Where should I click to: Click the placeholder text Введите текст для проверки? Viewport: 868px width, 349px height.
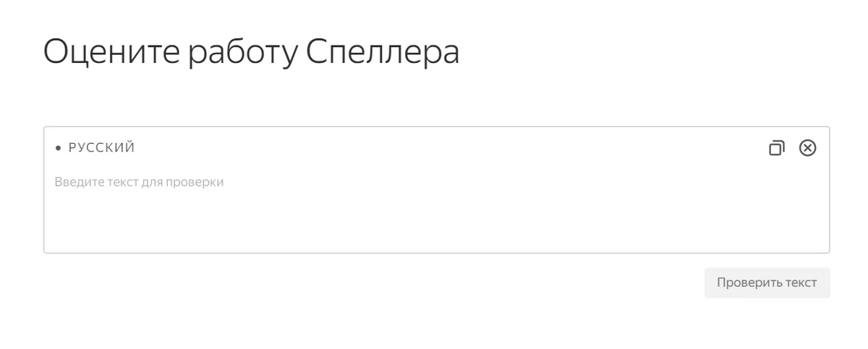pyautogui.click(x=139, y=182)
